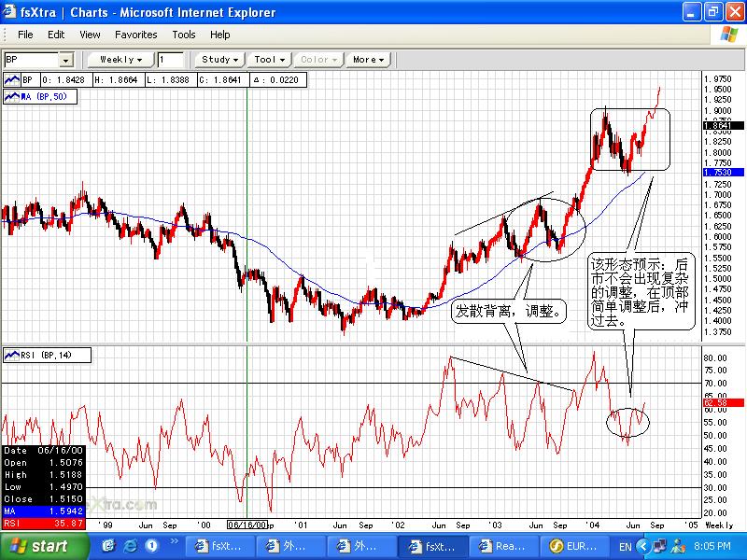Click the red RSI 35.87 row in data box
Screen dimensions: 747x560
click(43, 524)
